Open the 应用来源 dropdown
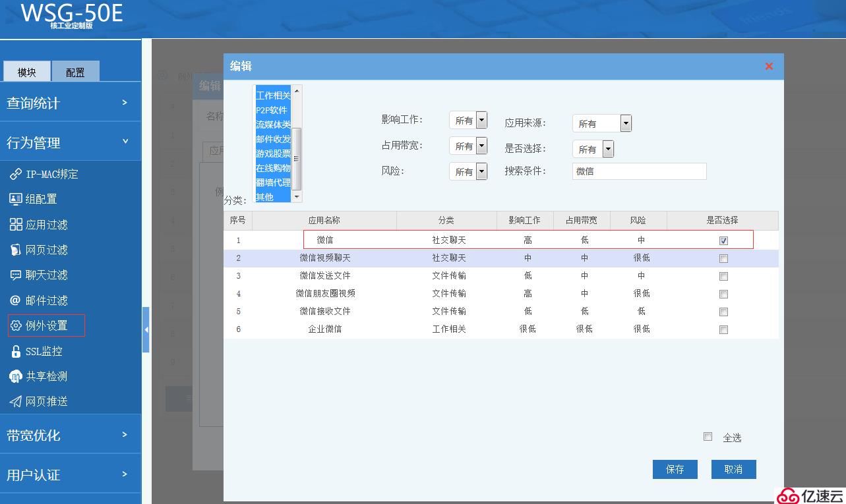Image resolution: width=846 pixels, height=504 pixels. [x=602, y=123]
